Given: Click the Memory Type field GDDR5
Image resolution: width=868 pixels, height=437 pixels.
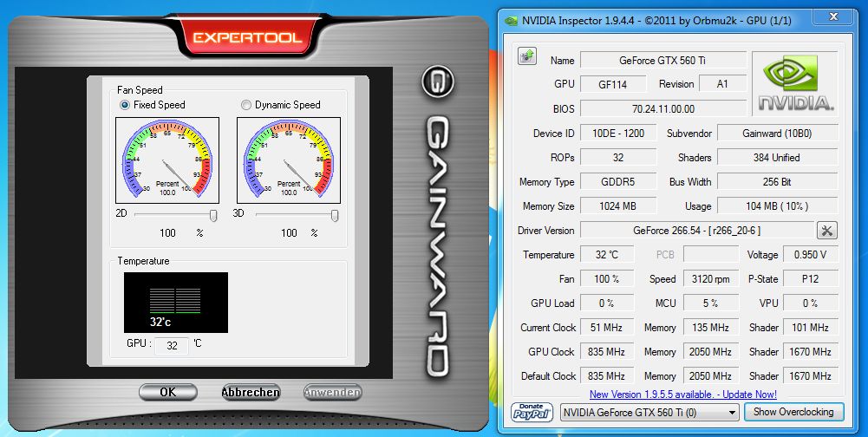Looking at the screenshot, I should point(617,182).
